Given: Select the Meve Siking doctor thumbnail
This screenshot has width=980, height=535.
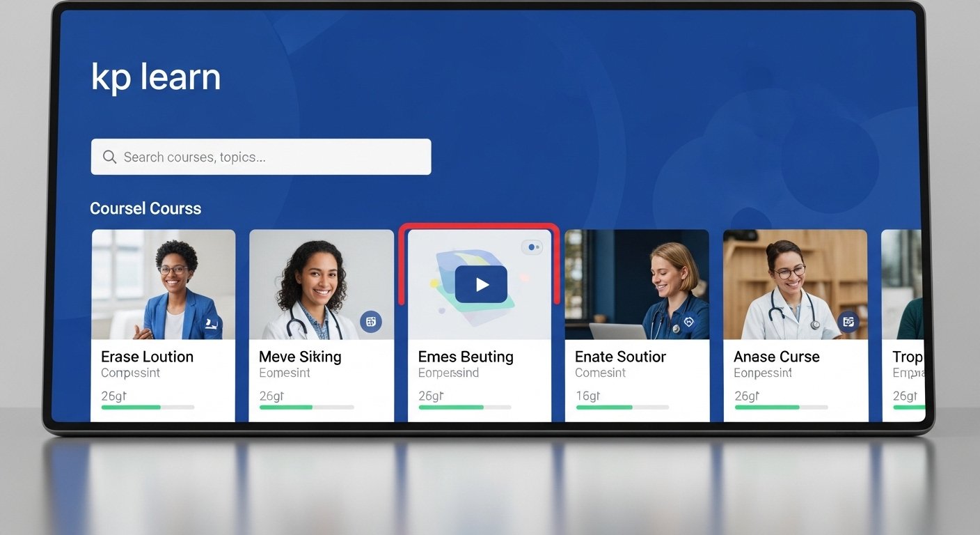Looking at the screenshot, I should point(321,284).
